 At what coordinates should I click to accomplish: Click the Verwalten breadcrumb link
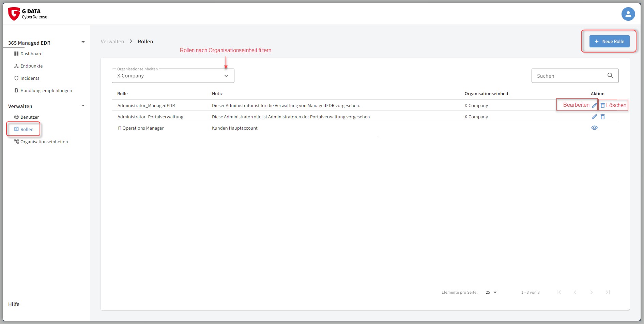click(112, 42)
